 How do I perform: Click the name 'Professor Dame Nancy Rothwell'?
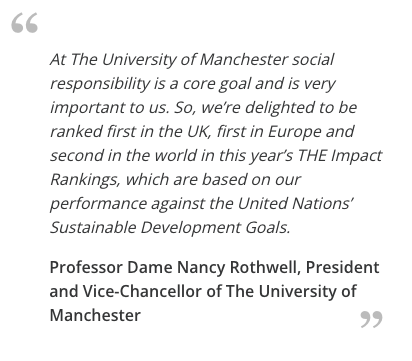173,268
